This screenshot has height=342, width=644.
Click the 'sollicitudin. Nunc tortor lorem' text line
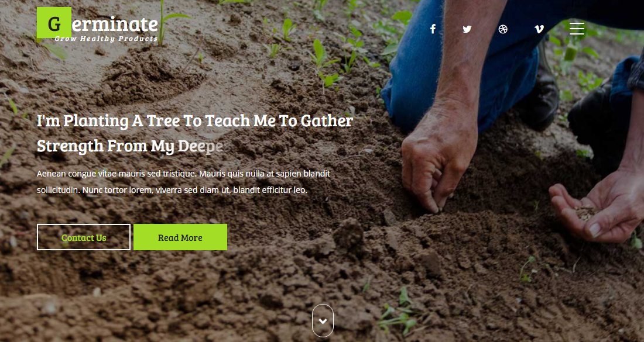point(172,190)
